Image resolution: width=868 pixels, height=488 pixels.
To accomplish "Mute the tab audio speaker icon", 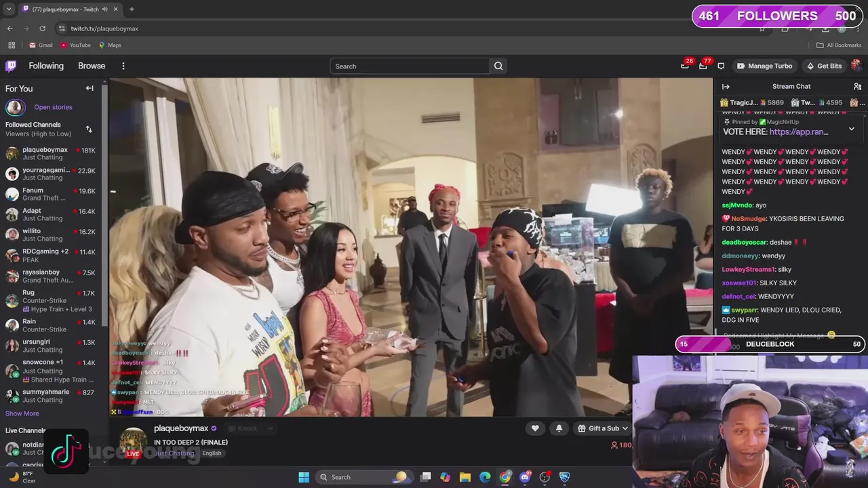I will [104, 9].
